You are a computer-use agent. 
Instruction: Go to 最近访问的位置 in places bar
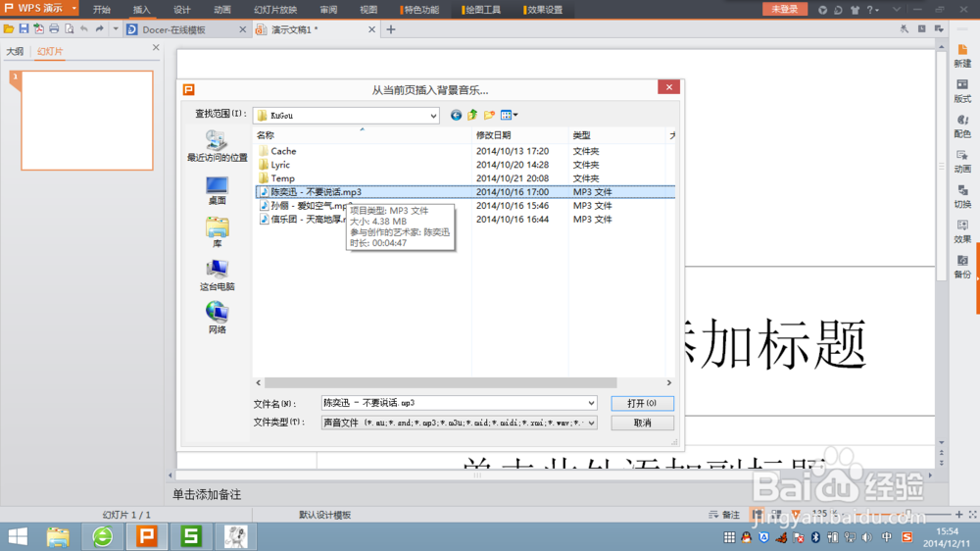point(217,146)
